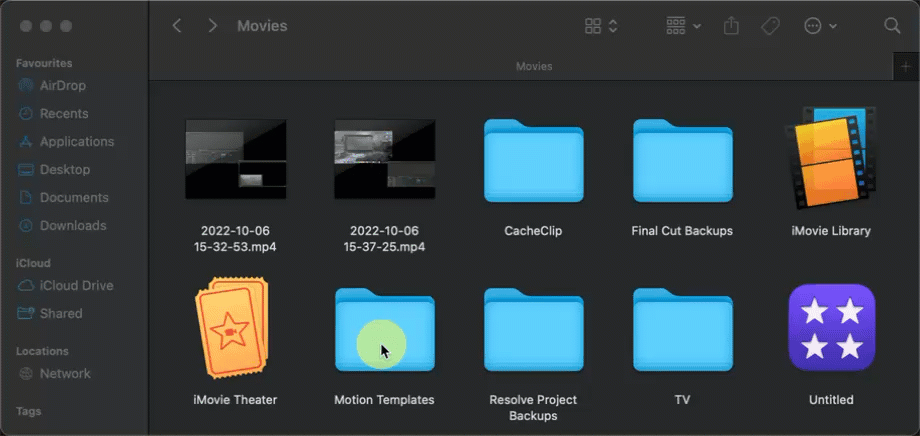Click the Share toolbar icon
Image resolution: width=920 pixels, height=436 pixels.
pos(730,26)
